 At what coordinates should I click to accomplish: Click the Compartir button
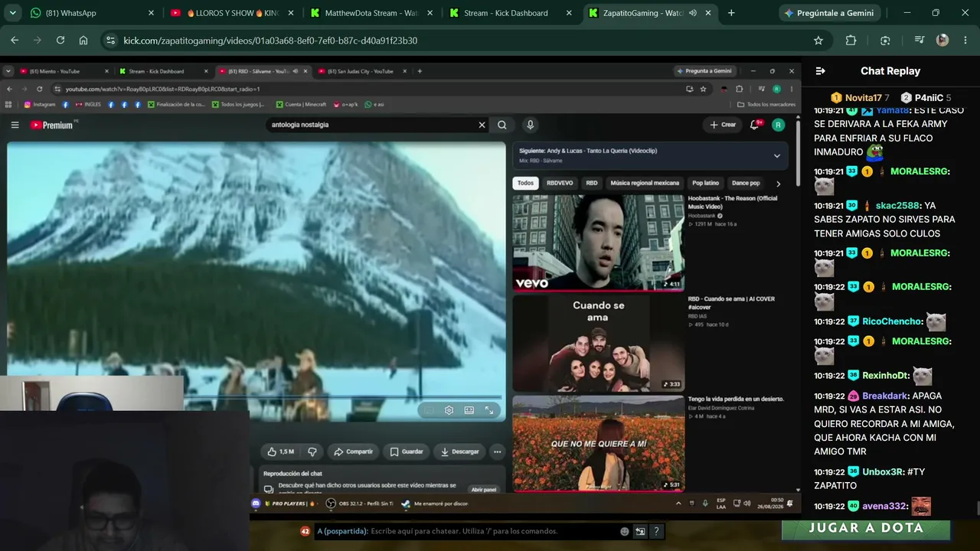(354, 452)
